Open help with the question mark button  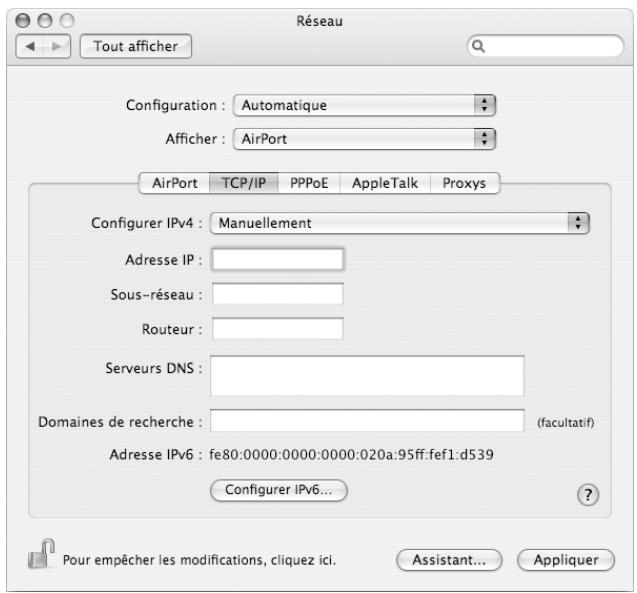[588, 495]
